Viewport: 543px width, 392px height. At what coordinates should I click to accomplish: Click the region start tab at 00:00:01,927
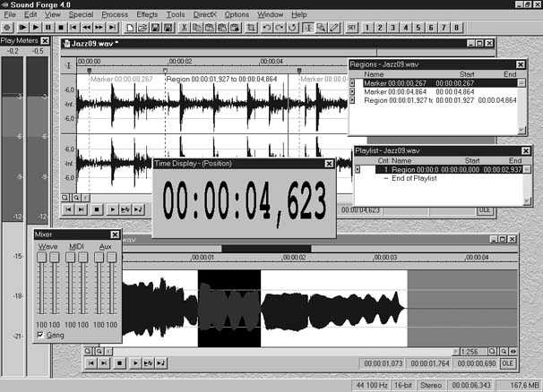coord(165,70)
